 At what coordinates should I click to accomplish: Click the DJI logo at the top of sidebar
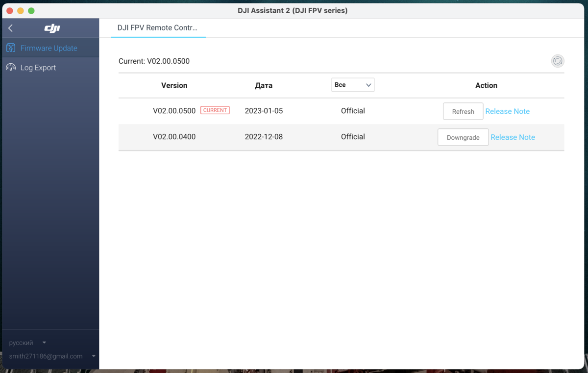click(52, 28)
